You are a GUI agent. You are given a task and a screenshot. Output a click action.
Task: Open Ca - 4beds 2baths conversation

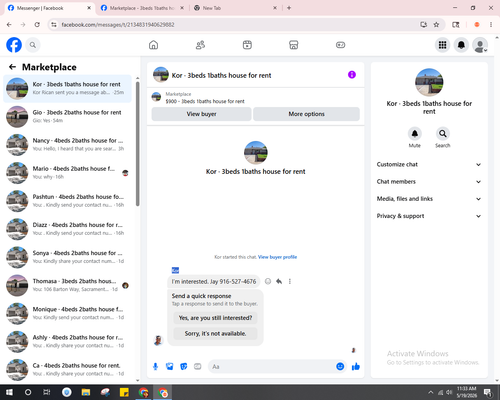pyautogui.click(x=67, y=369)
